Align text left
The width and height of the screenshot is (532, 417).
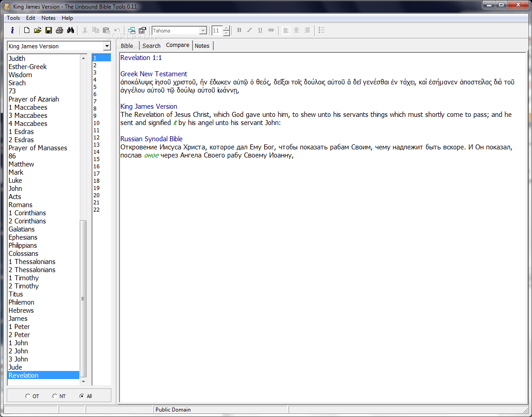point(286,30)
